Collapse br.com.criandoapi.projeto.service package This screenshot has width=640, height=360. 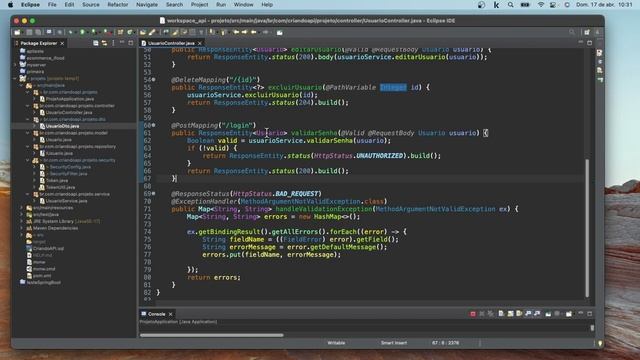pos(28,194)
